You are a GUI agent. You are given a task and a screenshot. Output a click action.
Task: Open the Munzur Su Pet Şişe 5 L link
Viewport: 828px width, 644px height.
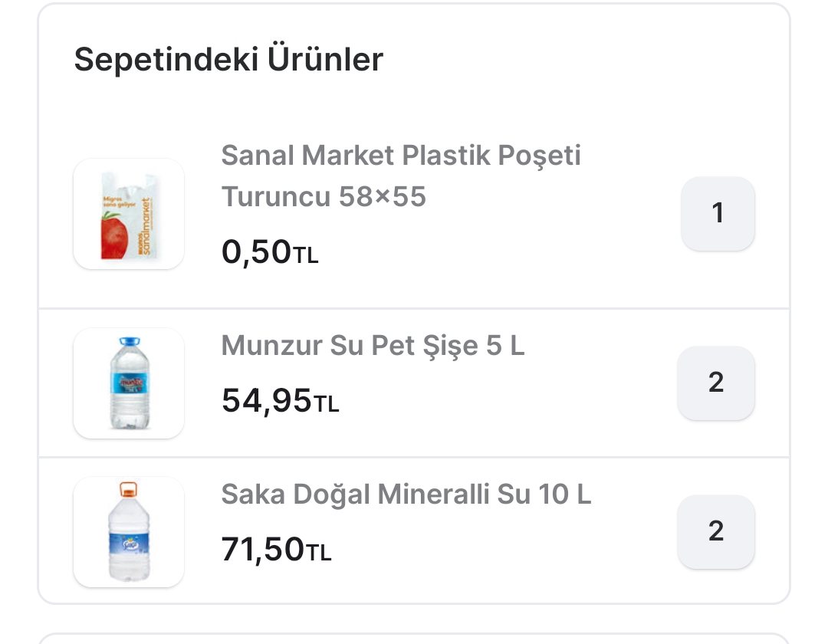373,346
